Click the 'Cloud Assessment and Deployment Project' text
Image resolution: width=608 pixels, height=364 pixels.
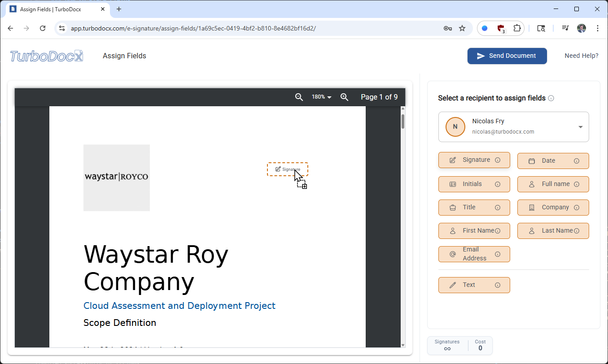tap(179, 306)
